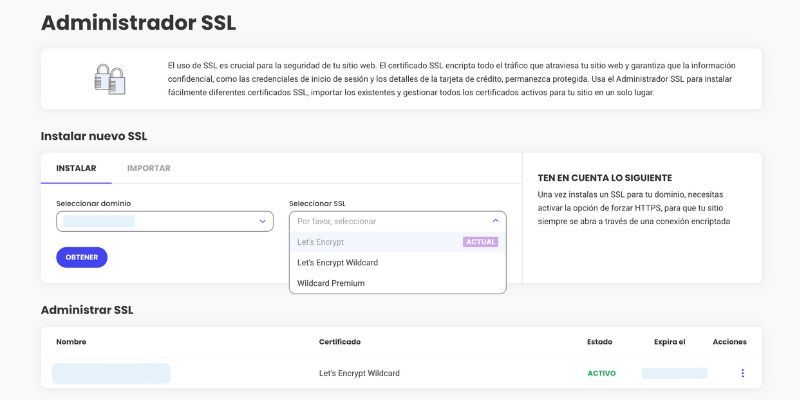Click the blurred expiry date cell
The width and height of the screenshot is (800, 400).
coord(674,373)
